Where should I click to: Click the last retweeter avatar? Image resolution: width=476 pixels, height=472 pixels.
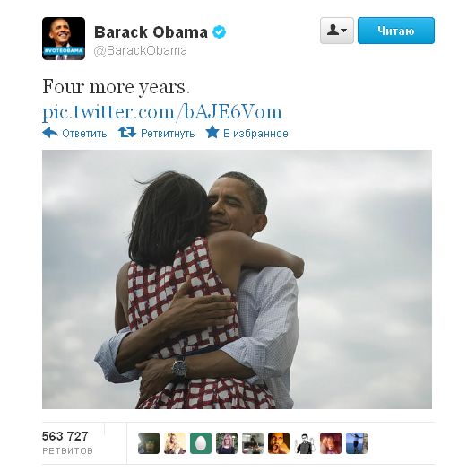[357, 443]
